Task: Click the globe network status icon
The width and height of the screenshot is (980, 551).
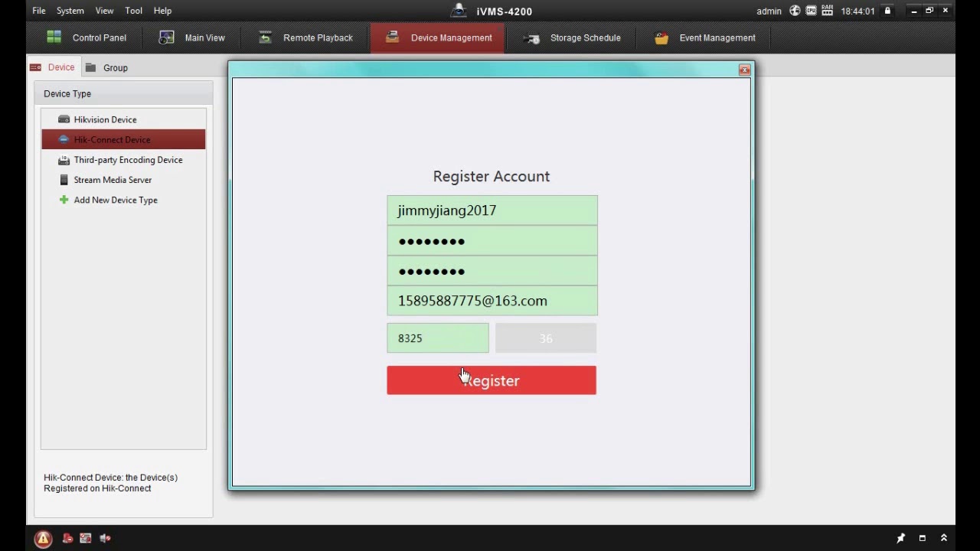Action: click(x=795, y=11)
